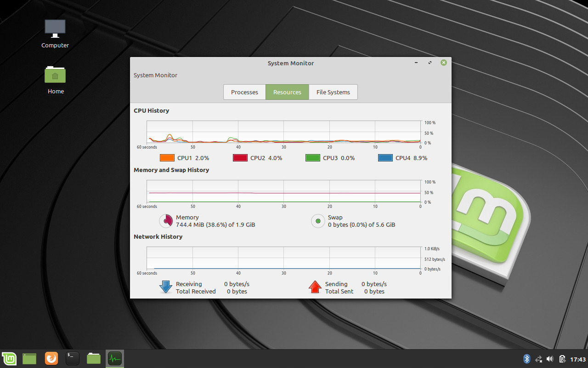588x368 pixels.
Task: Launch Firefox from the taskbar
Action: pyautogui.click(x=51, y=358)
